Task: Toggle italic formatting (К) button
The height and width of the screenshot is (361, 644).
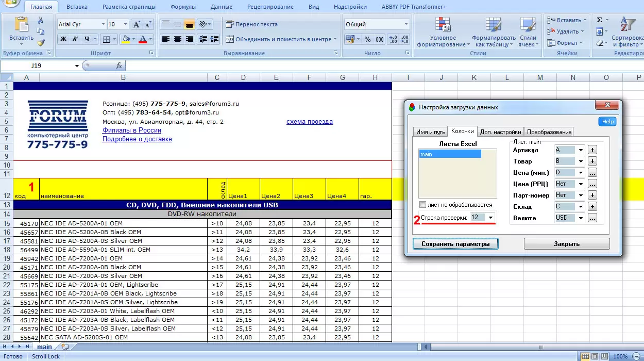Action: coord(75,39)
